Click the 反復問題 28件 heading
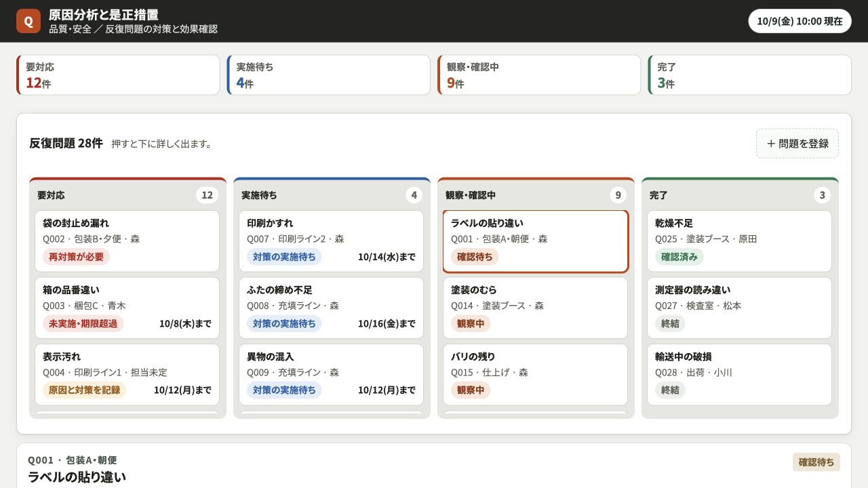Viewport: 868px width, 488px height. [66, 143]
